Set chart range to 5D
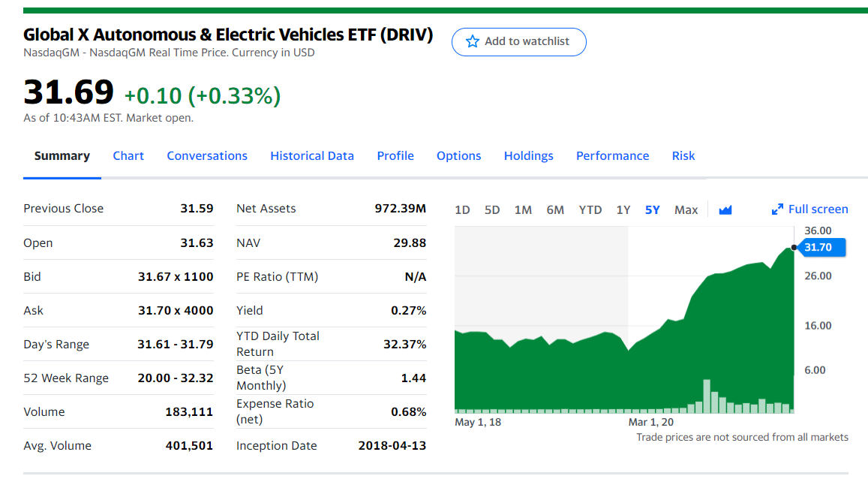 click(492, 210)
